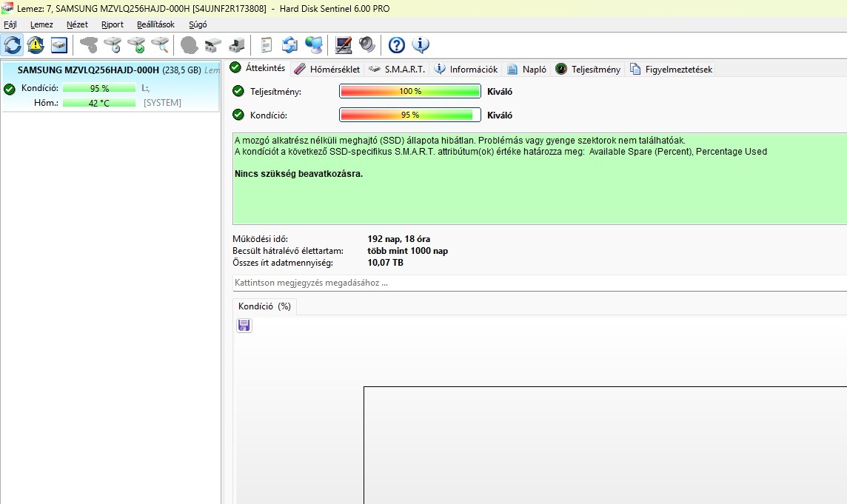Click the Kiváló label next to Teljesítmény
This screenshot has height=504, width=847.
point(500,91)
